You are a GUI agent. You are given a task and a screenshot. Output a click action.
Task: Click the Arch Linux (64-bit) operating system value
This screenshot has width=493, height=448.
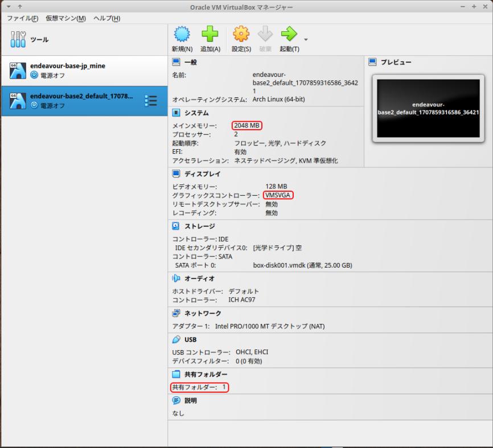[x=278, y=99]
